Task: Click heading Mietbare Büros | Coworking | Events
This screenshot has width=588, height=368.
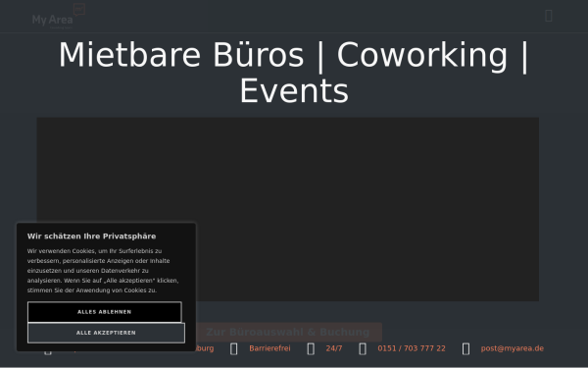Action: tap(294, 73)
